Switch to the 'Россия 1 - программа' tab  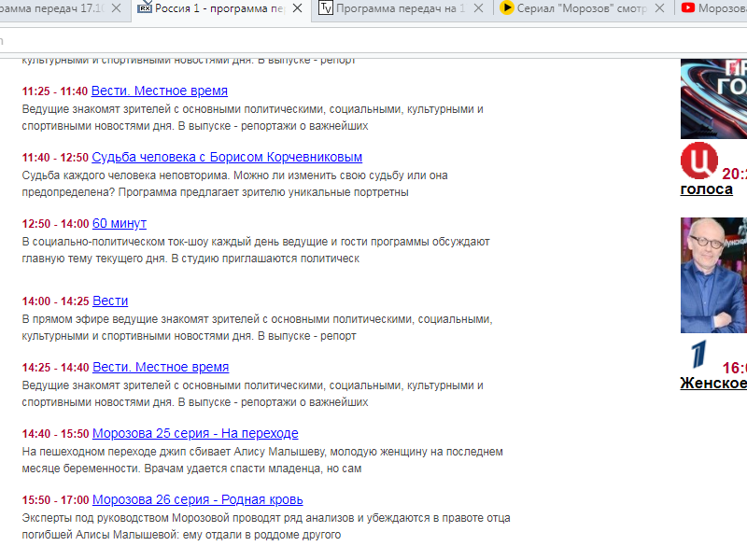pyautogui.click(x=221, y=8)
